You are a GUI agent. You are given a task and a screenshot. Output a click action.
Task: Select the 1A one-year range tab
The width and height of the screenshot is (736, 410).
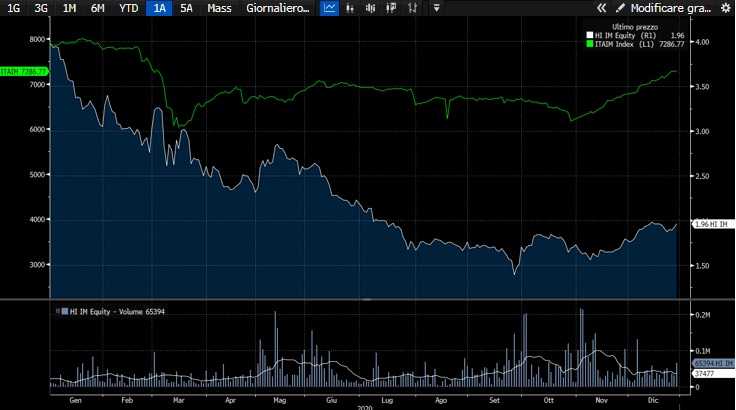tap(159, 8)
